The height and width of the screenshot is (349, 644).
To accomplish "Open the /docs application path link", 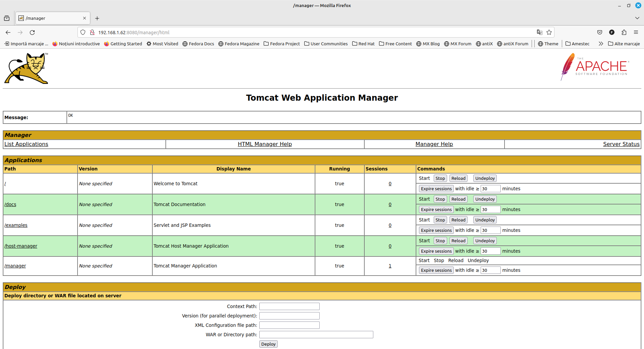I will pyautogui.click(x=10, y=204).
